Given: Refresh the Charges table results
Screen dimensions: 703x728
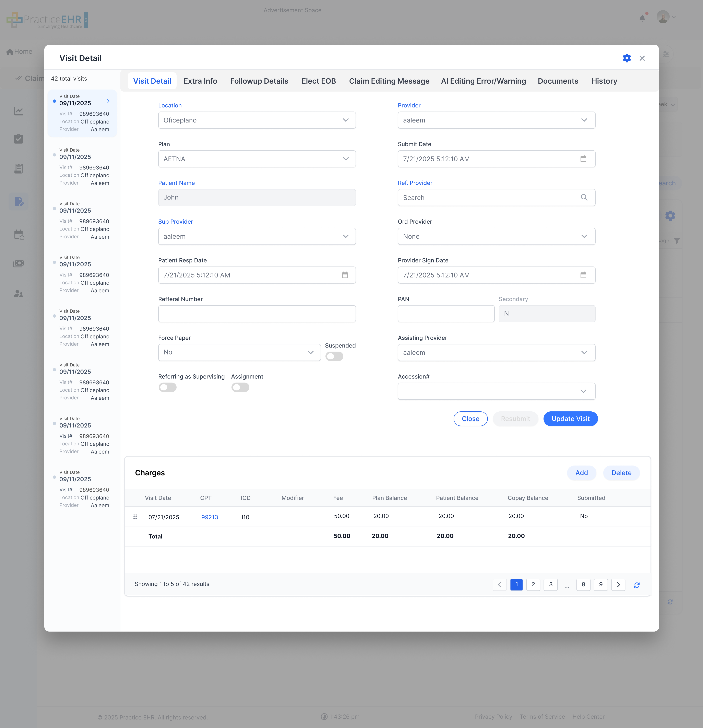Looking at the screenshot, I should point(636,585).
